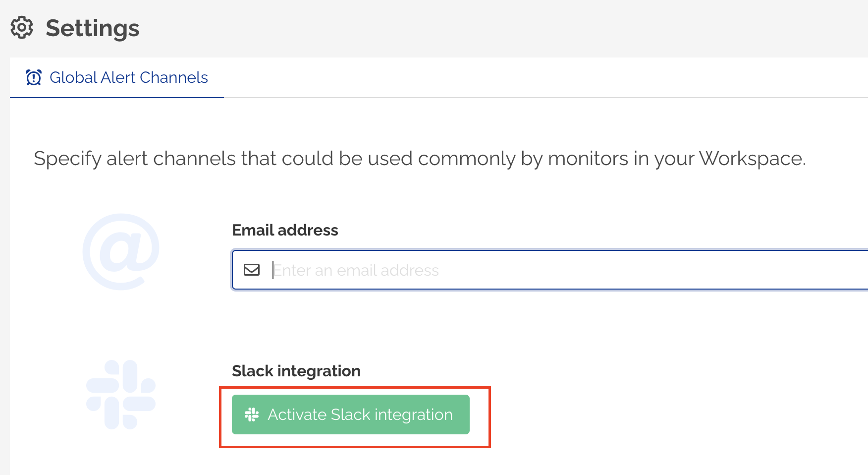
Task: Select the Settings header area
Action: coord(92,28)
